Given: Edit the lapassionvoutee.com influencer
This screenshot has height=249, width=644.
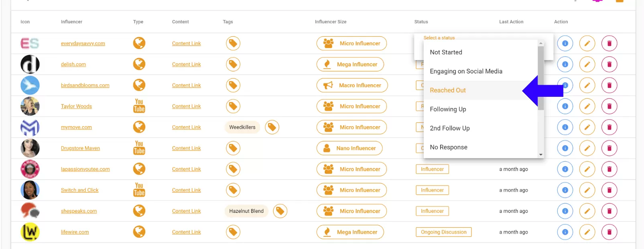Looking at the screenshot, I should (x=587, y=169).
